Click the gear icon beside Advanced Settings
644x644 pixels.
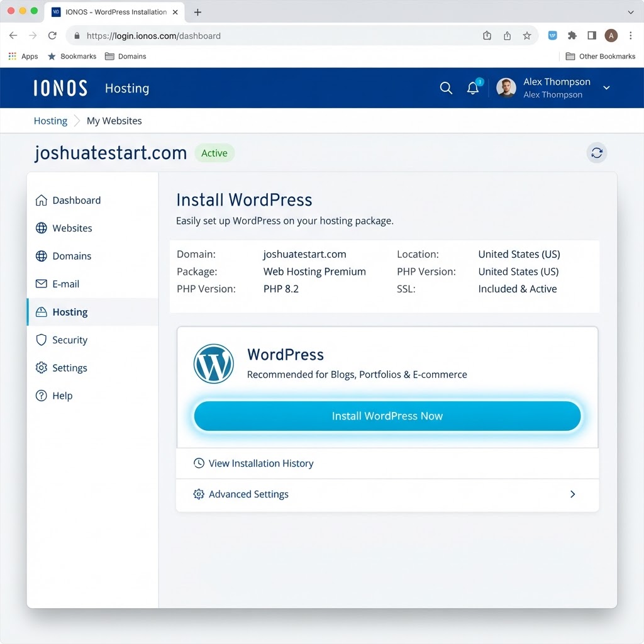[199, 494]
